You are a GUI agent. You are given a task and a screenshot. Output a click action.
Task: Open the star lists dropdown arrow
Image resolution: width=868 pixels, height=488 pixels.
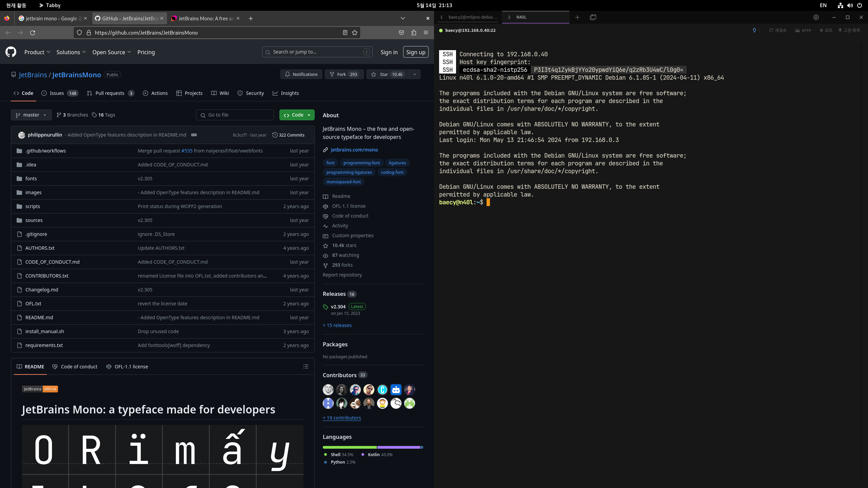point(414,74)
